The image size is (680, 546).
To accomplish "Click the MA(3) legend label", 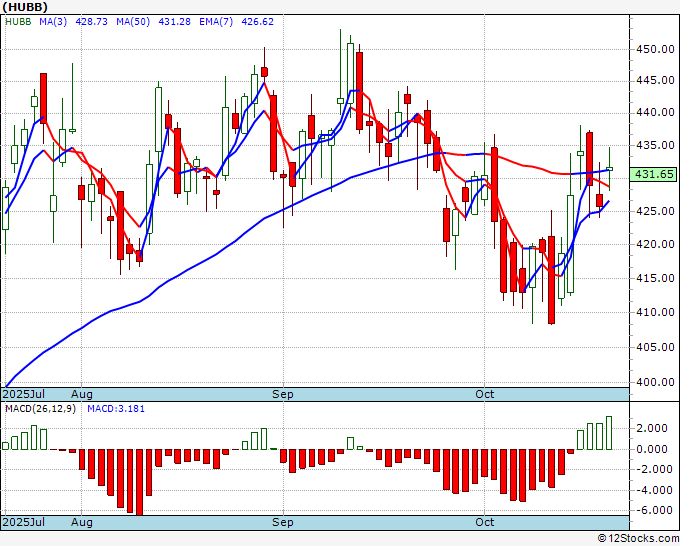I will (x=53, y=21).
